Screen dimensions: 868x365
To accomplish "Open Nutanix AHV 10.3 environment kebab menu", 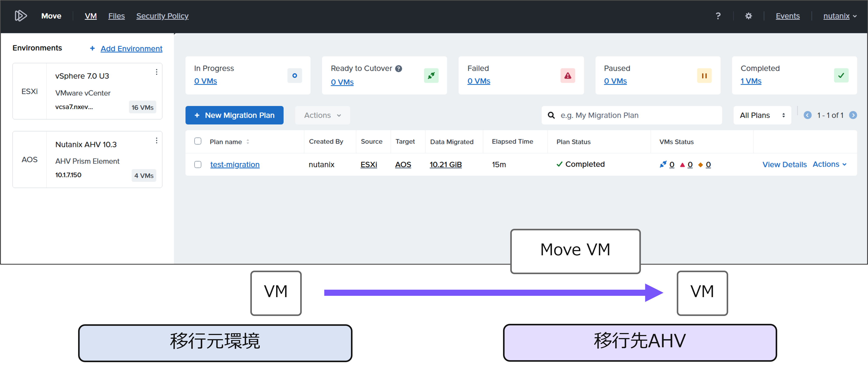I will click(x=156, y=140).
